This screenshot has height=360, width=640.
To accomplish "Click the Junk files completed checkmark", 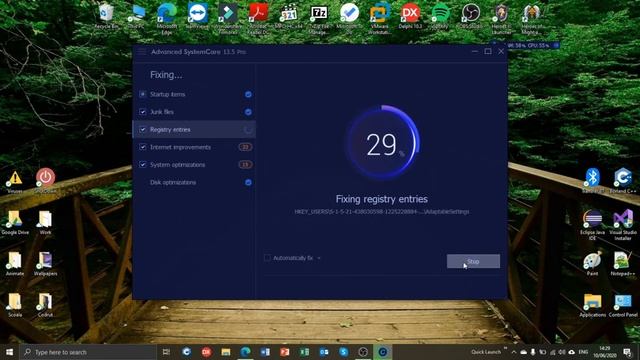I will coord(248,112).
